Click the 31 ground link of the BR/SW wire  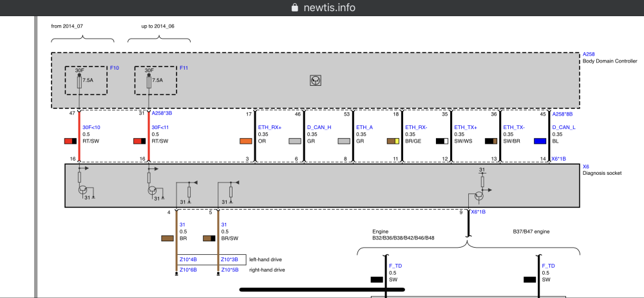pos(224,224)
